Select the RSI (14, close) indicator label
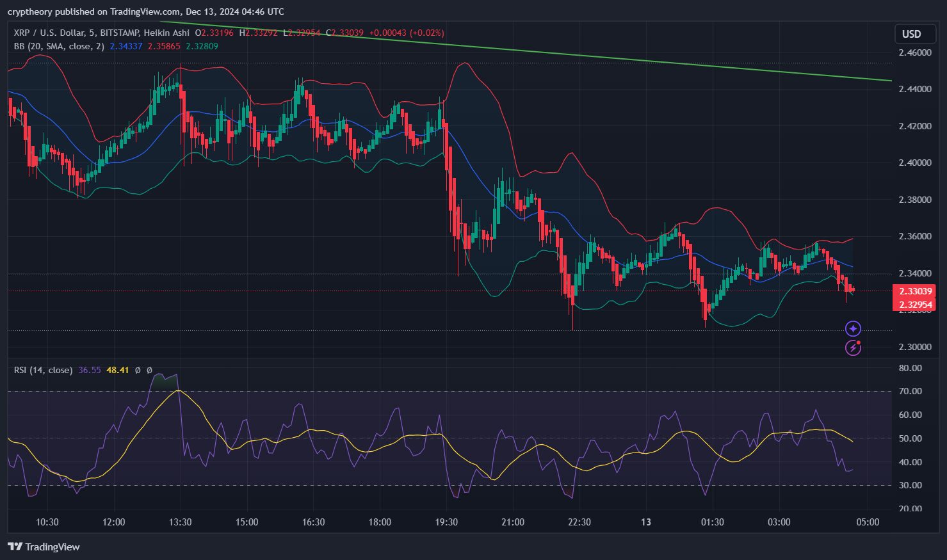The image size is (947, 560). point(44,370)
